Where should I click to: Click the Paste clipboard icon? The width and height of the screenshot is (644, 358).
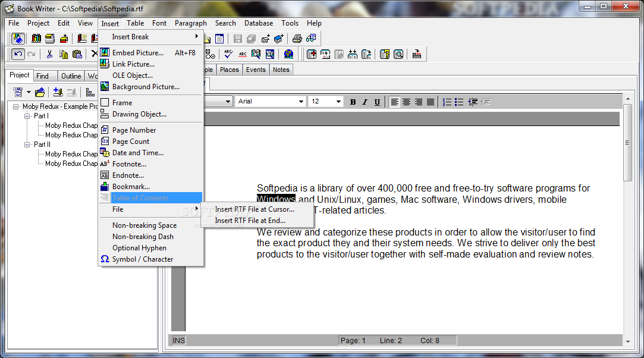[x=77, y=54]
